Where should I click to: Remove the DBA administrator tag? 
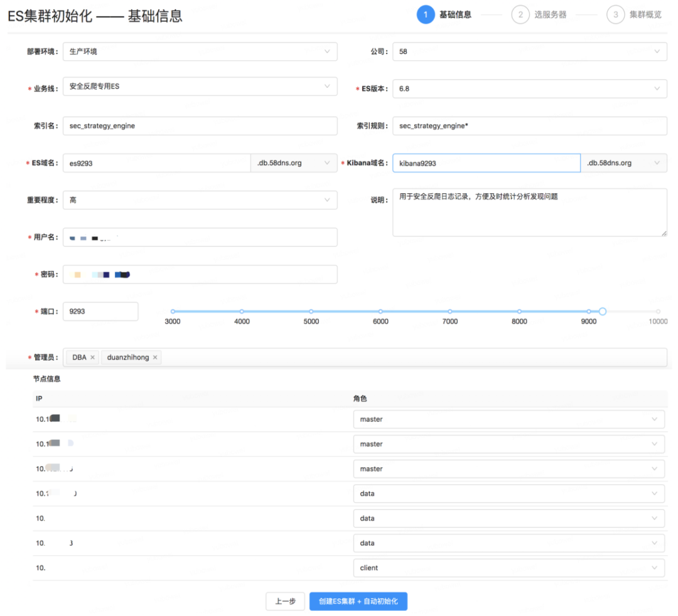point(92,358)
